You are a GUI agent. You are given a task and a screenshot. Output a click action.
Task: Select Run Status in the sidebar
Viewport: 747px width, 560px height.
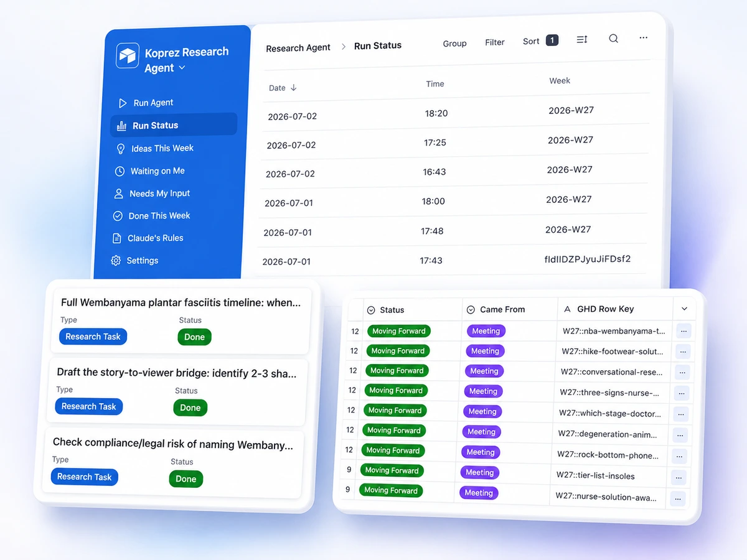coord(174,124)
